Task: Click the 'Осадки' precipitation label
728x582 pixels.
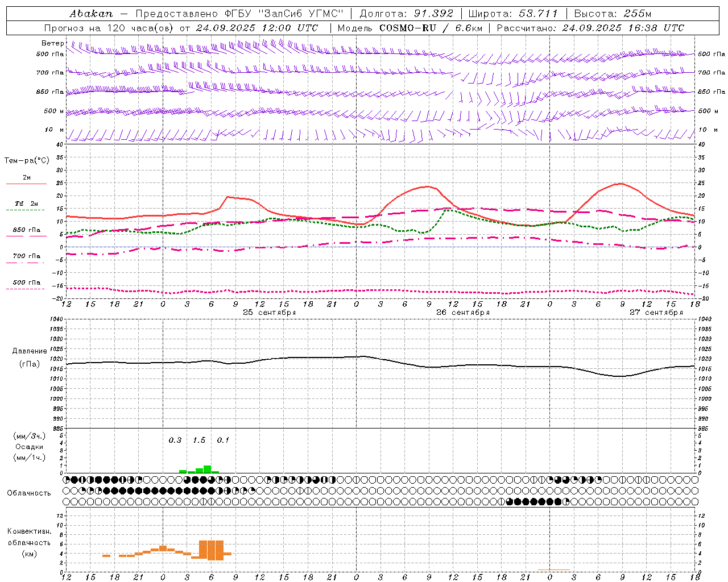Action: (x=29, y=447)
